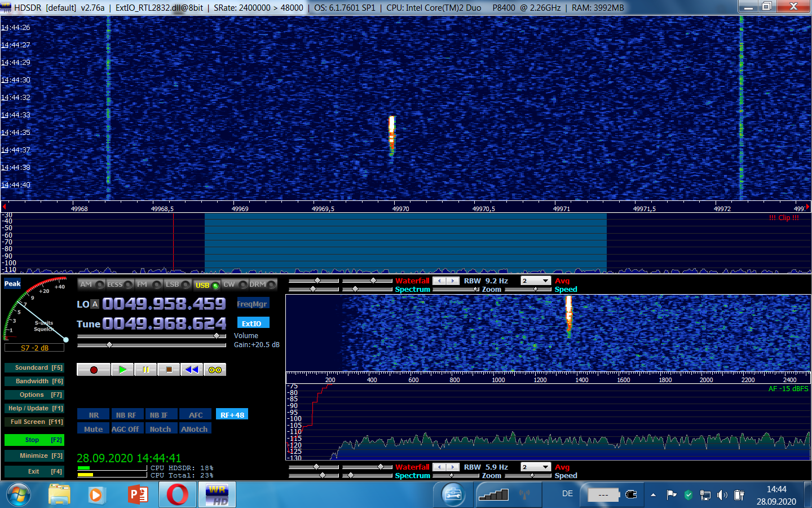The width and height of the screenshot is (812, 508).
Task: Select USB demodulation mode
Action: tap(206, 284)
